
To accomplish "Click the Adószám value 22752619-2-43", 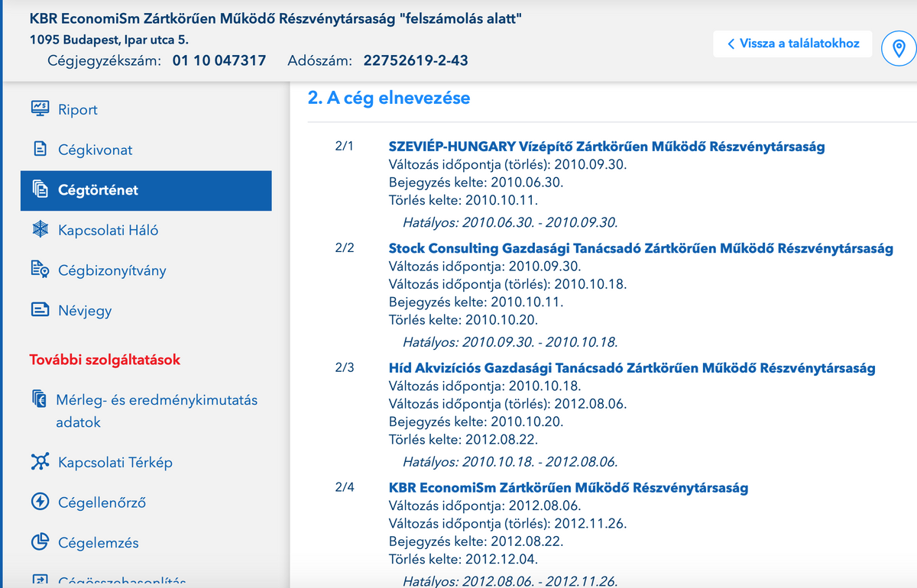I will point(416,60).
